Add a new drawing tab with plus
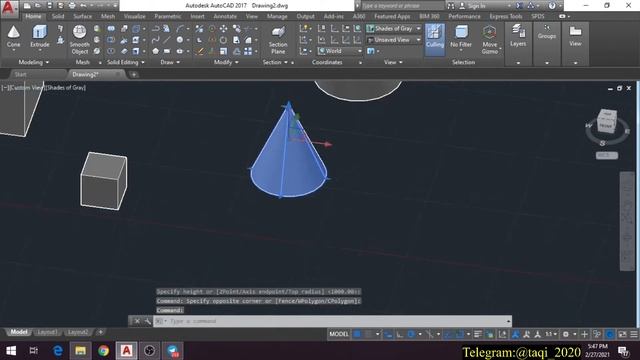Viewport: 640px width, 360px height. click(133, 74)
